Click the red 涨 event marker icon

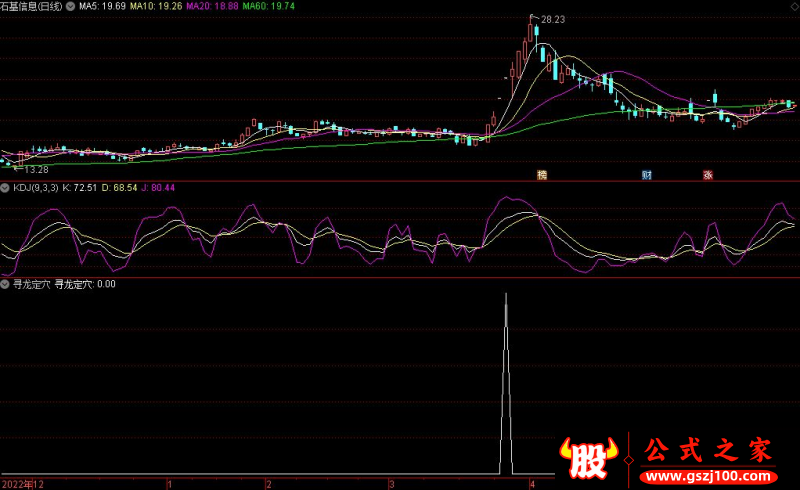tap(707, 174)
